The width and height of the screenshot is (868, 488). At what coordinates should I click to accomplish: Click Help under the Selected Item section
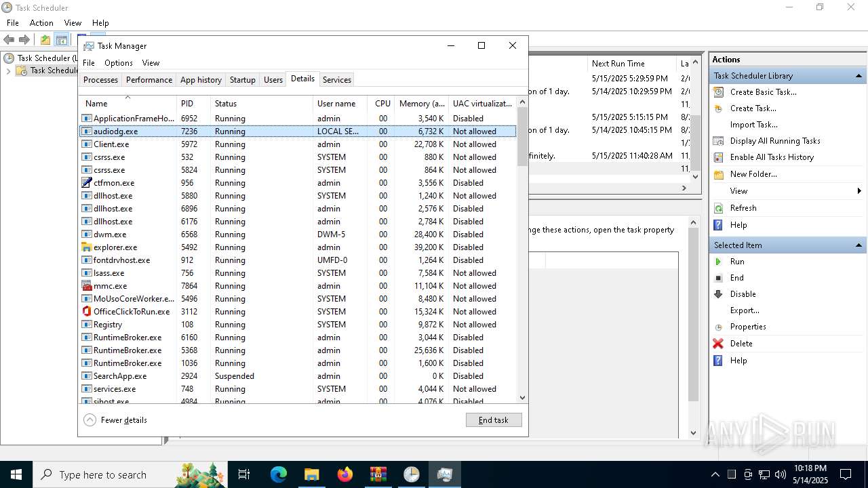coord(738,361)
